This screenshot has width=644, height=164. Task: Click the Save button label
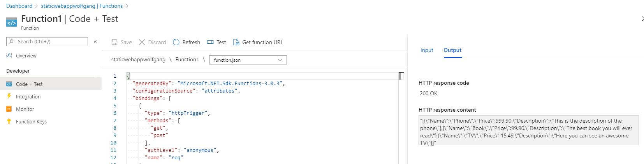click(x=126, y=42)
